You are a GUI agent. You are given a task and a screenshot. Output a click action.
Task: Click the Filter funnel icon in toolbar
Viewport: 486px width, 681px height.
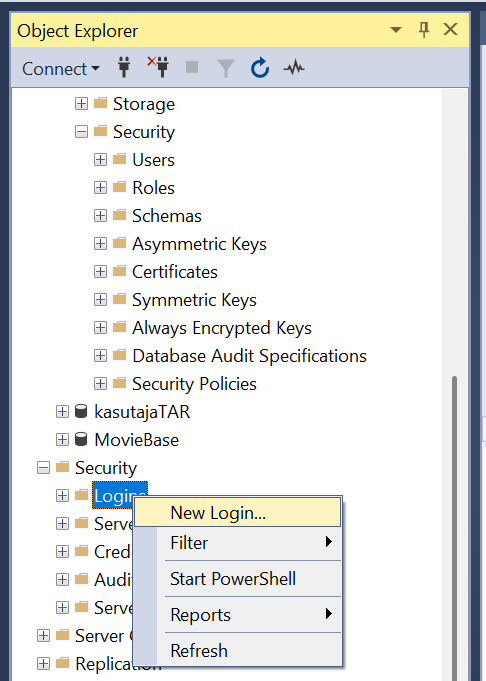(226, 69)
